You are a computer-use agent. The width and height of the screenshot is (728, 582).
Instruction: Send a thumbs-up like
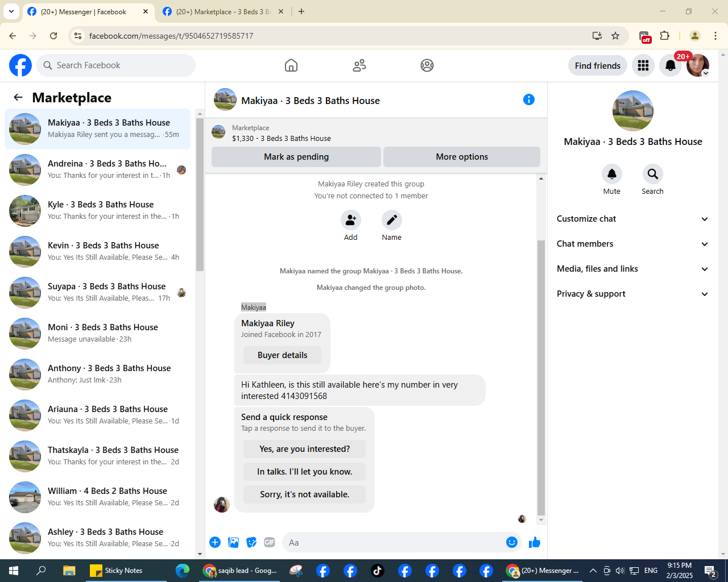point(535,542)
